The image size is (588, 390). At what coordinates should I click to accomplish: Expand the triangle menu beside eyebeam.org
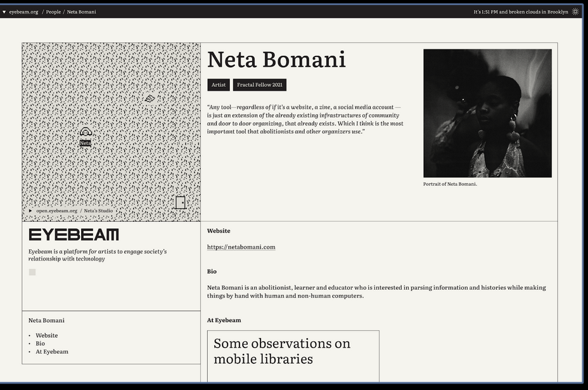[x=4, y=12]
